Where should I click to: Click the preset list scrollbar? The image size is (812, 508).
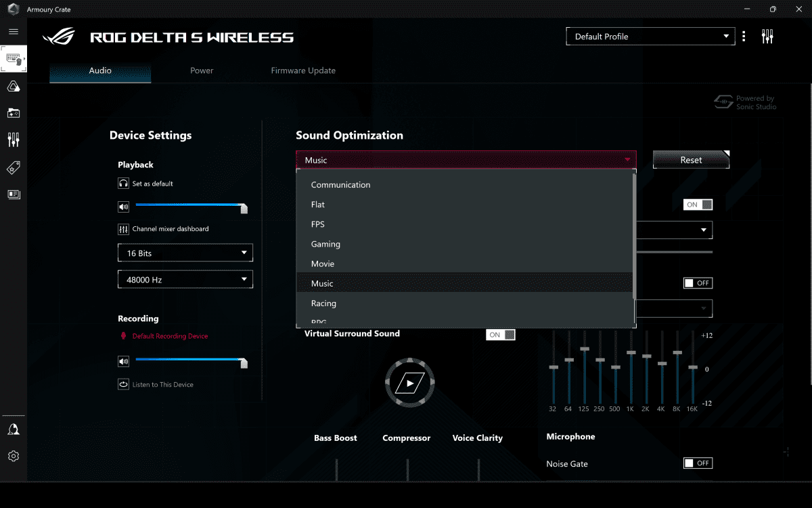(634, 236)
